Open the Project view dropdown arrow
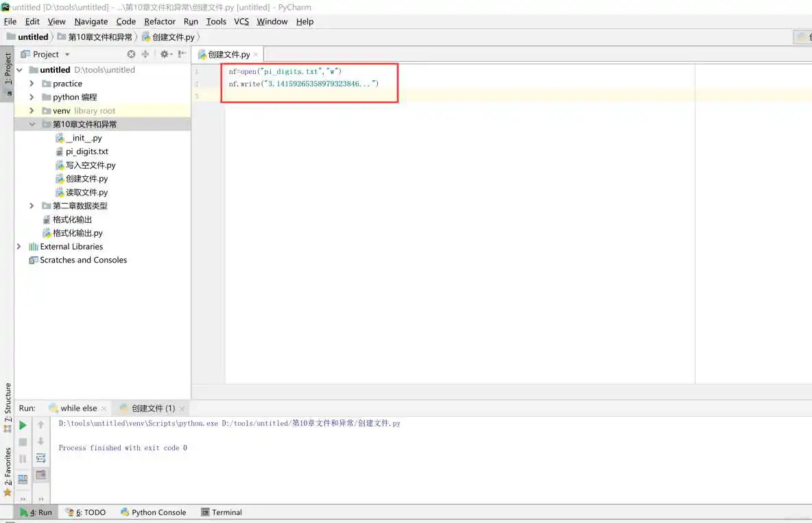812x523 pixels. [x=67, y=54]
